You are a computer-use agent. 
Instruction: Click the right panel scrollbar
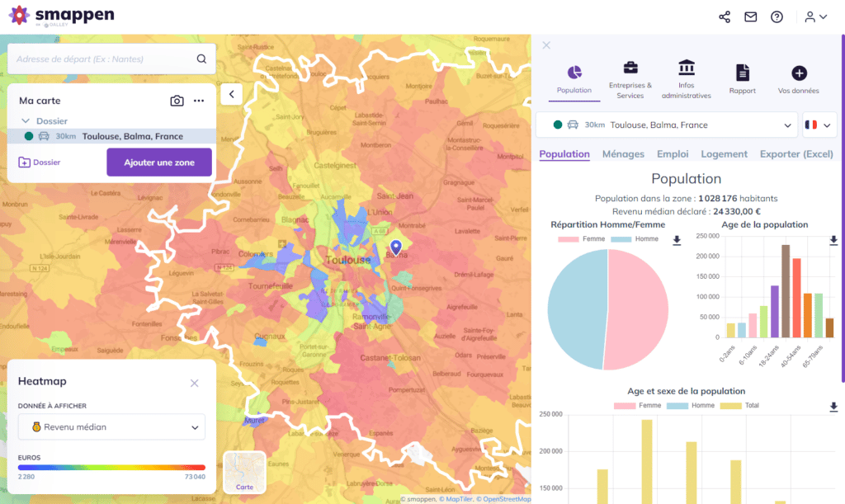click(843, 209)
